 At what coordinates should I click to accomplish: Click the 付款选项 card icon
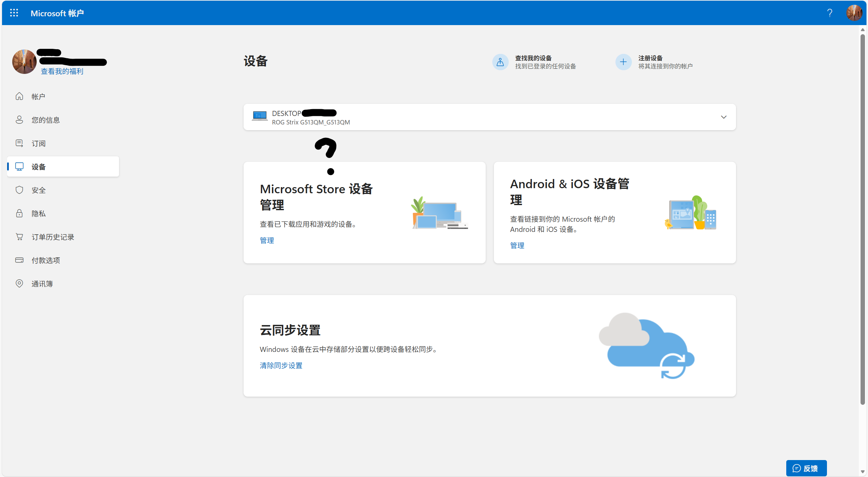tap(19, 260)
